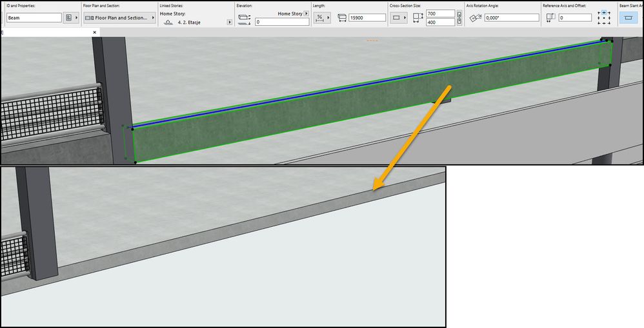The width and height of the screenshot is (644, 328).
Task: Toggle the chain link for cross-section proportions
Action: point(459,17)
